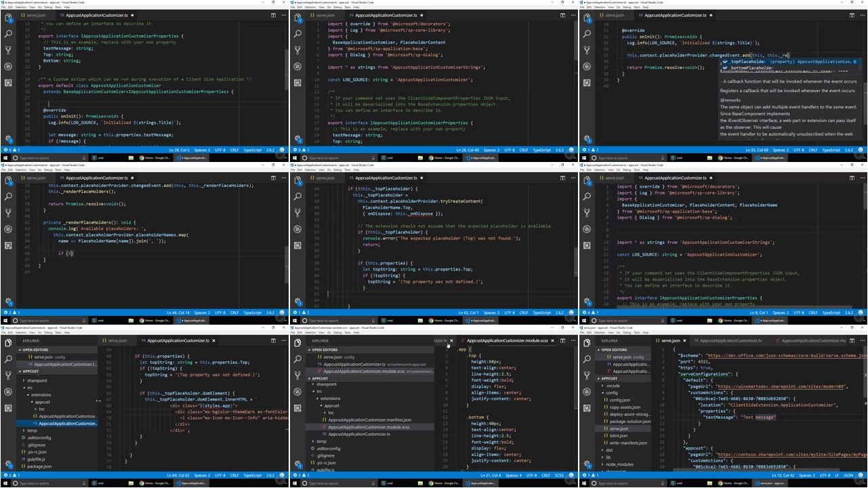Click JSON language mode in status bar
This screenshot has height=488, width=868.
pyautogui.click(x=848, y=475)
